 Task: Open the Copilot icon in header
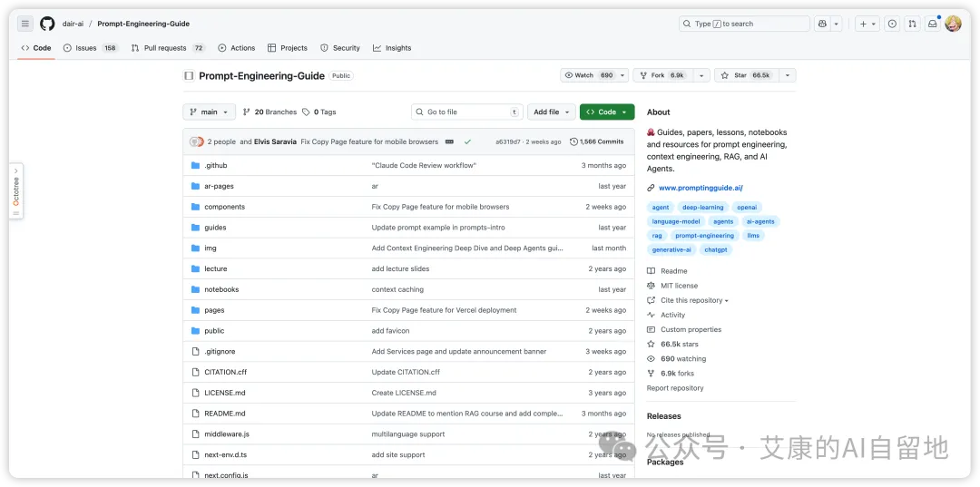(822, 24)
